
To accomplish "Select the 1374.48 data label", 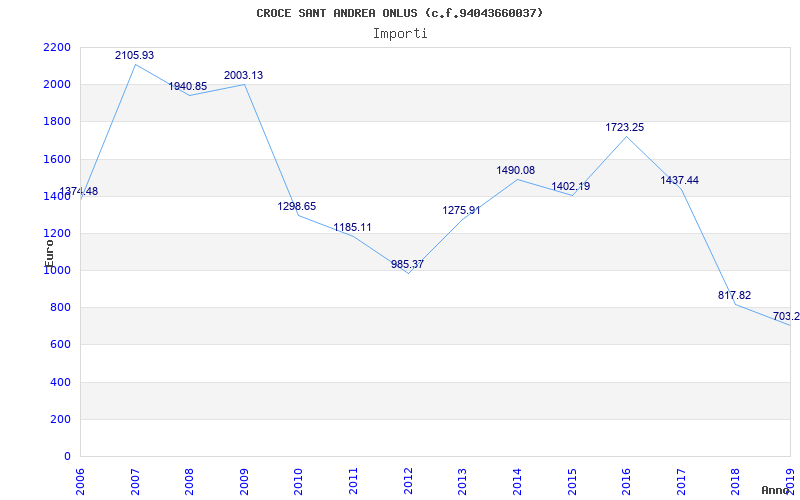I will click(x=79, y=191).
